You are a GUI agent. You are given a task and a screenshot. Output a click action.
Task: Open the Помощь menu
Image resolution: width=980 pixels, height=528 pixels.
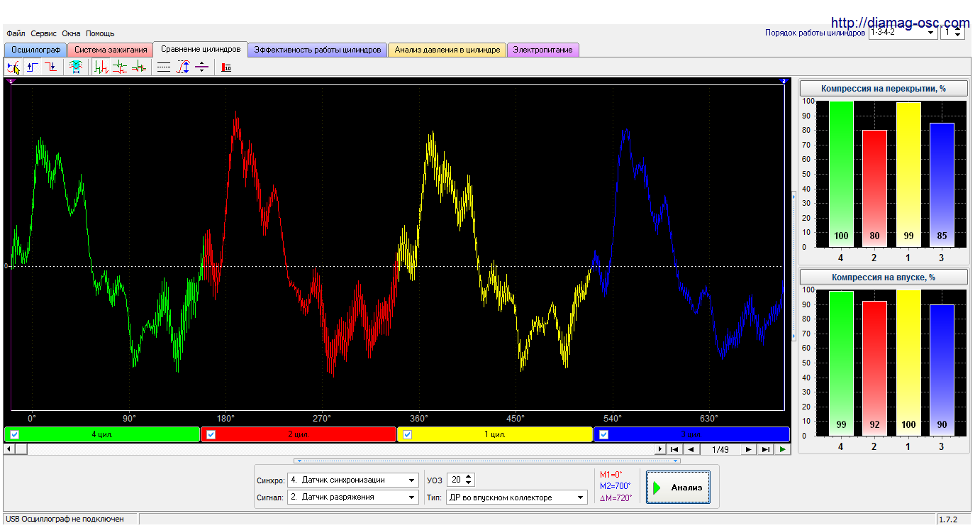100,33
